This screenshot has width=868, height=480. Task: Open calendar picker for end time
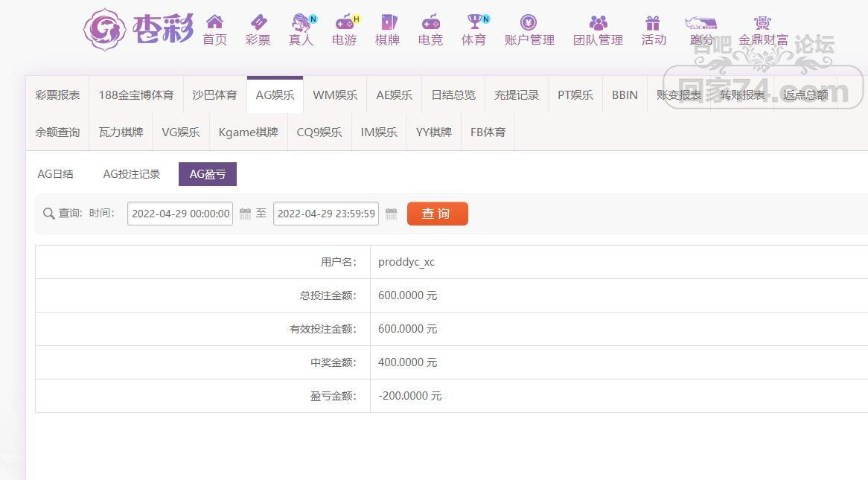[391, 214]
